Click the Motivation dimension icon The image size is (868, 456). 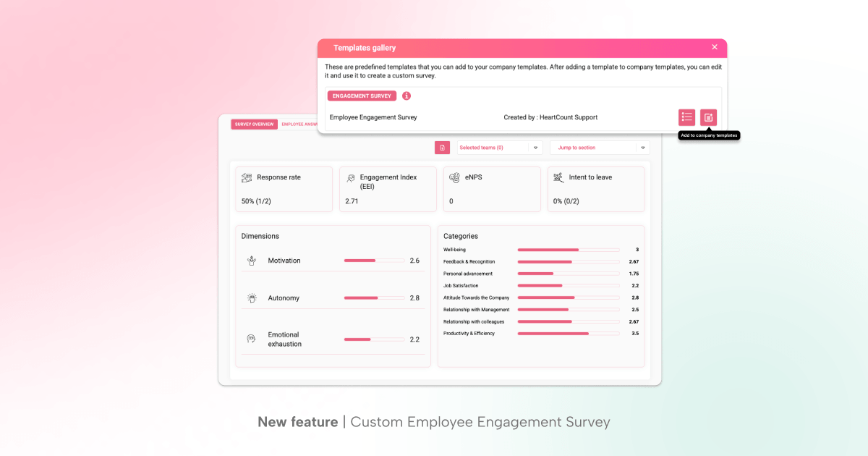point(251,260)
